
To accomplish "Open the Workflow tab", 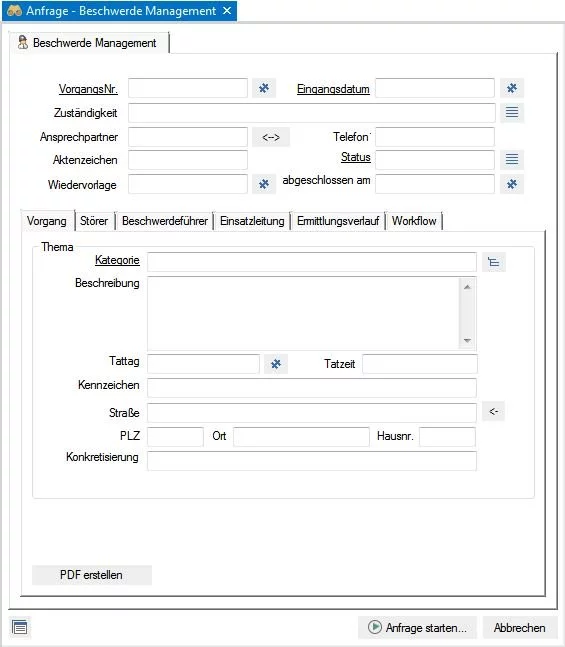I will coord(414,221).
